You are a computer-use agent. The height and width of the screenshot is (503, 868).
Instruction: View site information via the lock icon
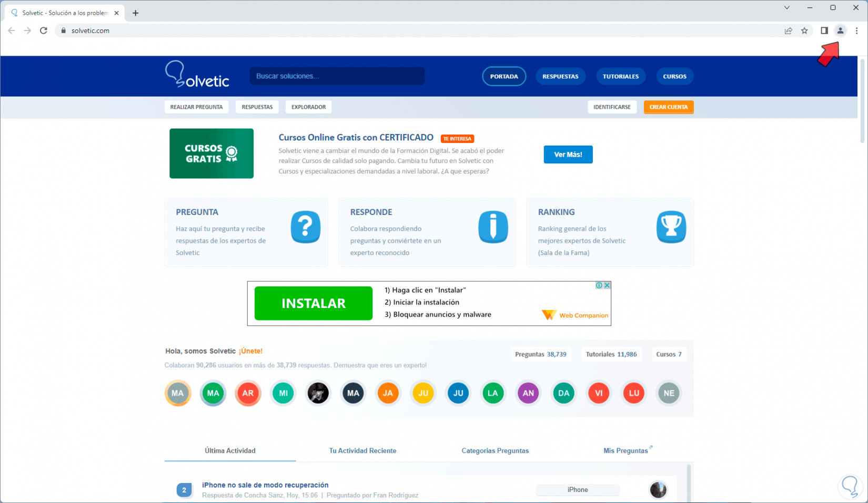[64, 30]
